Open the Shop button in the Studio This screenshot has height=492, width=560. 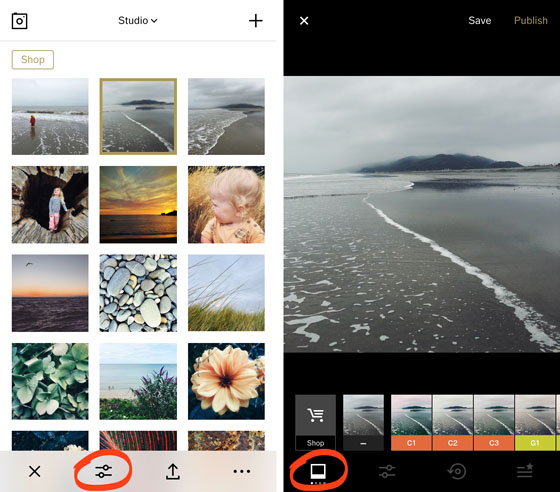[33, 60]
